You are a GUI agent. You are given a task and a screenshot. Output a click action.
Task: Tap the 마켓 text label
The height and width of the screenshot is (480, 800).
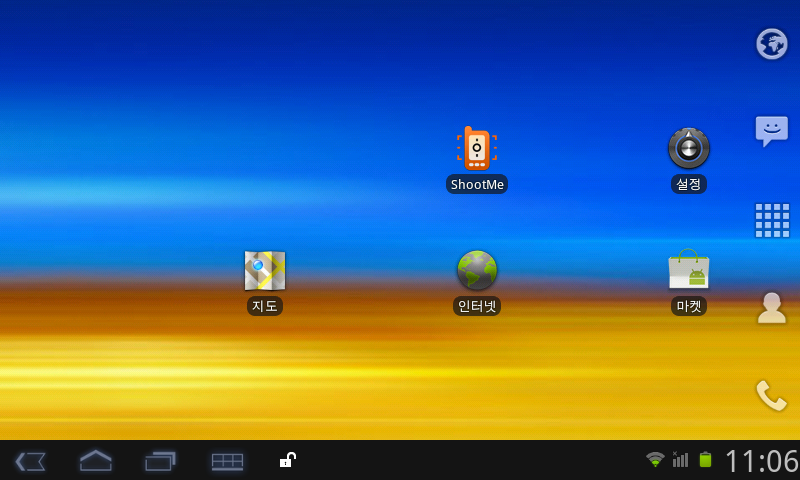689,306
